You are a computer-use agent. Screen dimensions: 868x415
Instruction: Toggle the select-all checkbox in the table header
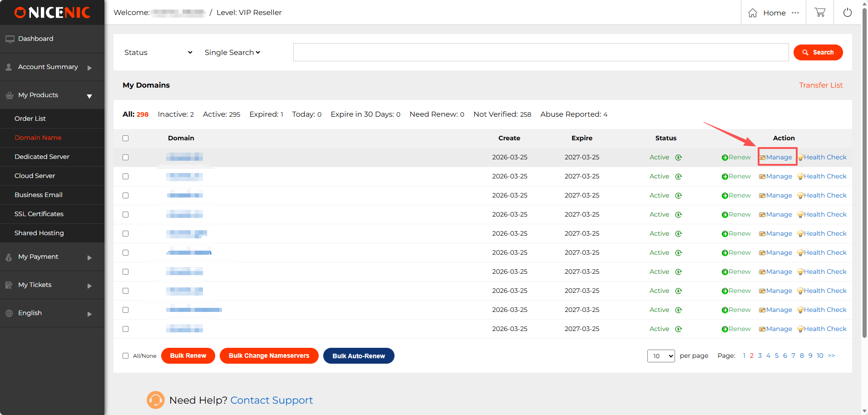click(126, 138)
